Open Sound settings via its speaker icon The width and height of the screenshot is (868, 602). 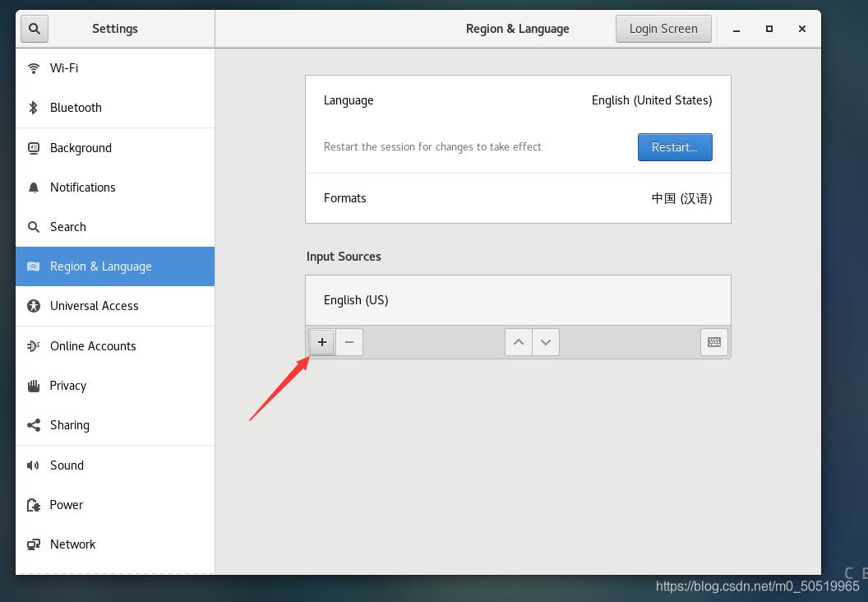33,465
